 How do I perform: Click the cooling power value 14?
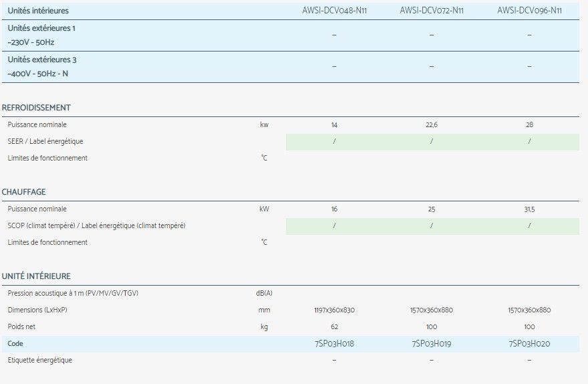(x=334, y=125)
